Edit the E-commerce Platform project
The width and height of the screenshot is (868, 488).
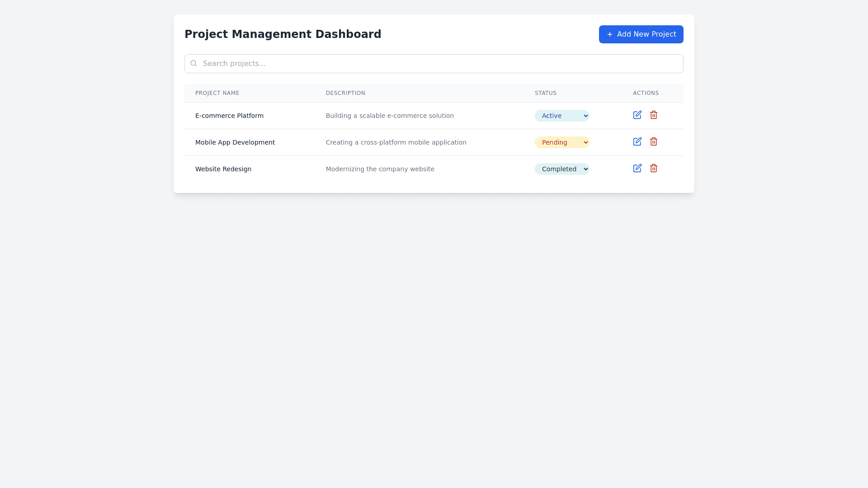[637, 115]
